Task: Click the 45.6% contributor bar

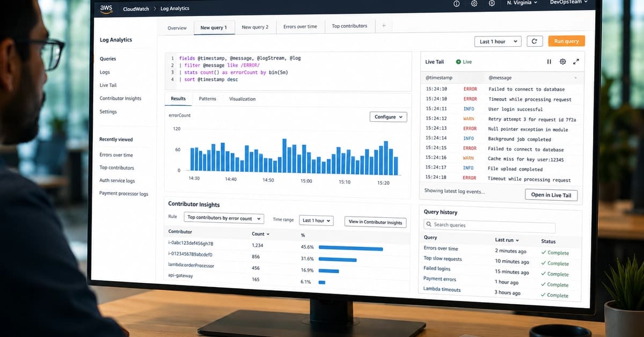Action: click(x=350, y=248)
